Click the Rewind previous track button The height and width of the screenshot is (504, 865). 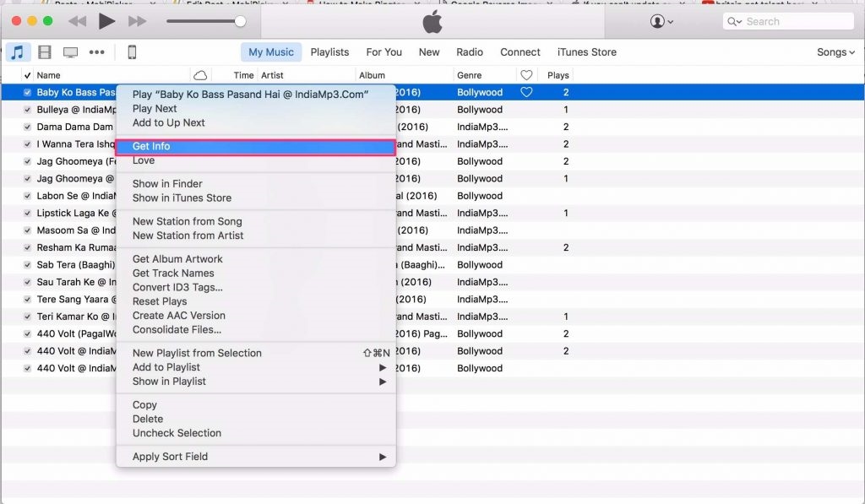77,21
